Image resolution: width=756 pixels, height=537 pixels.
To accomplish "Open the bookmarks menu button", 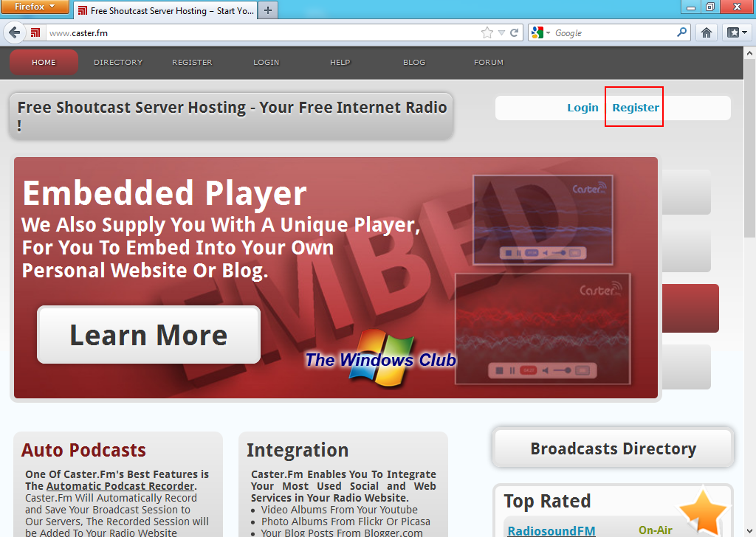I will click(x=737, y=32).
